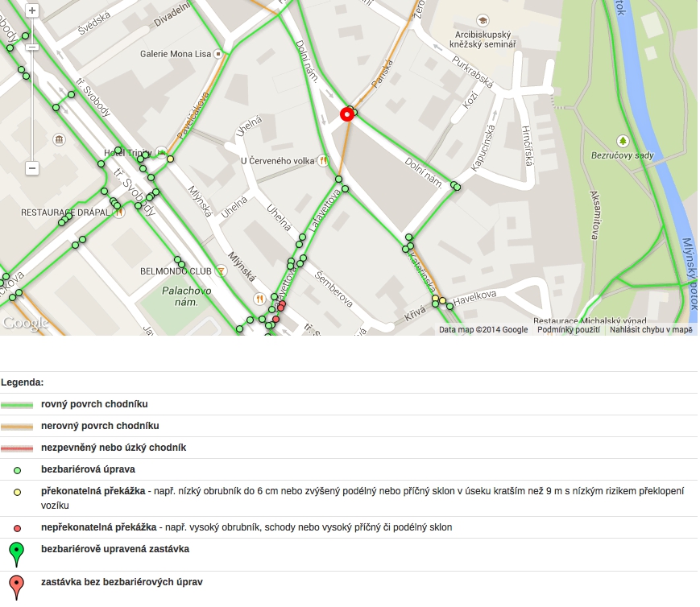Click orange line swatch nerovný povrch chodníku

pyautogui.click(x=17, y=426)
